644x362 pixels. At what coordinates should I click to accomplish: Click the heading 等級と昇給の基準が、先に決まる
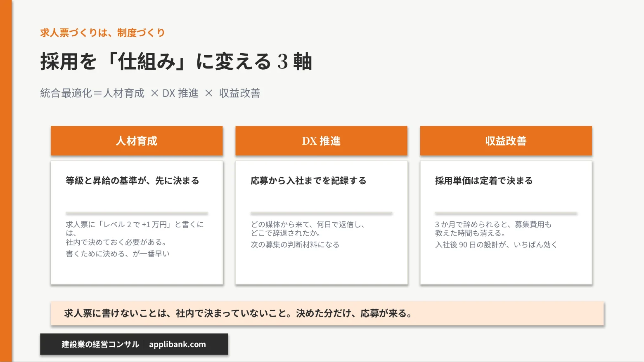click(133, 181)
